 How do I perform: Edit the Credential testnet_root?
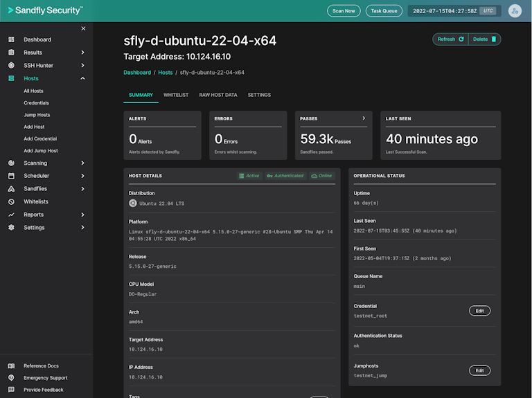[479, 311]
